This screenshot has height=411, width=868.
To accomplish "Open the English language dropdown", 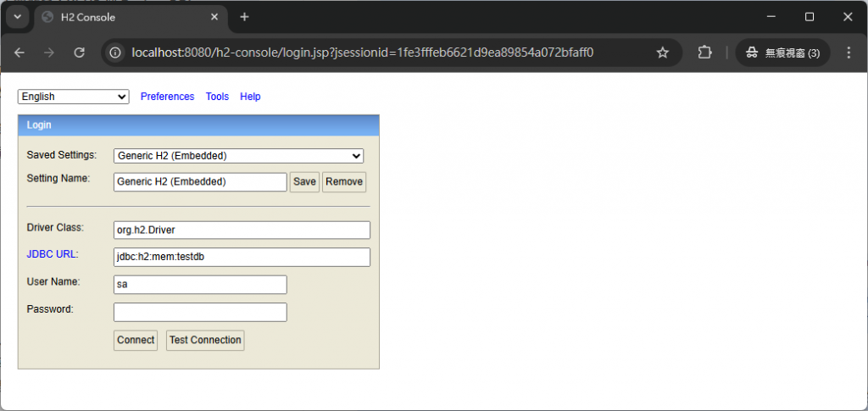I will click(x=74, y=97).
